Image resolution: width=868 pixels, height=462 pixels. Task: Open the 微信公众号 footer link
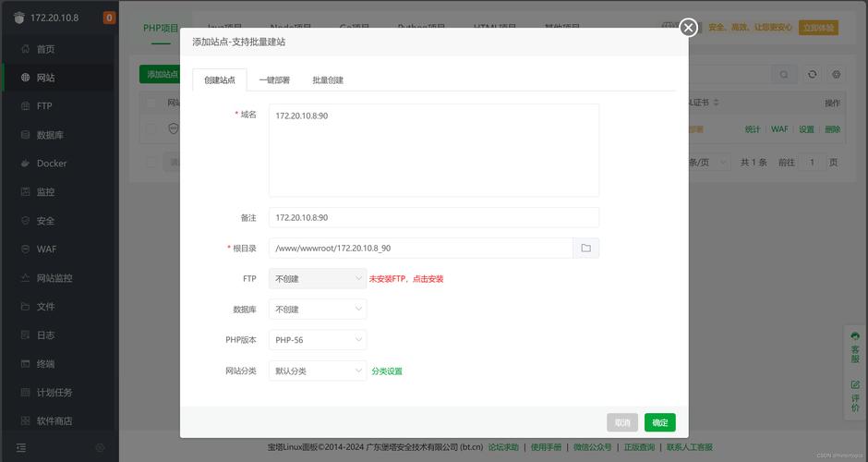[x=592, y=447]
